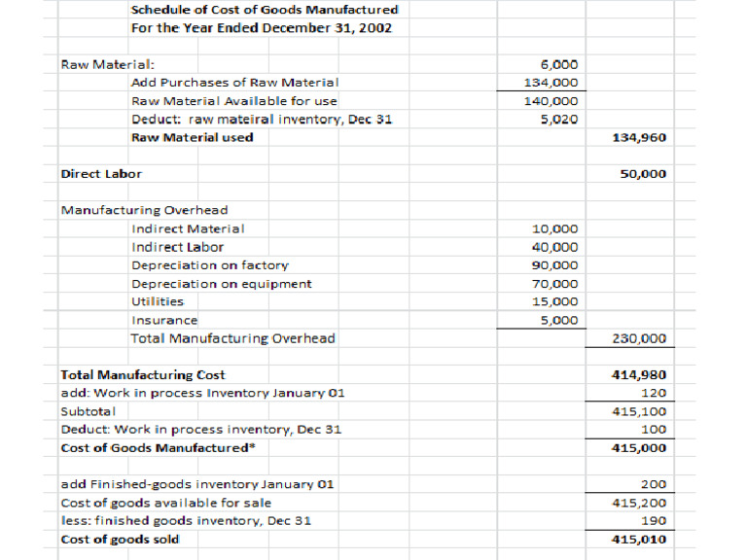Click the 'Indirect Labor' label
Viewport: 747px width, 560px height.
pos(177,247)
